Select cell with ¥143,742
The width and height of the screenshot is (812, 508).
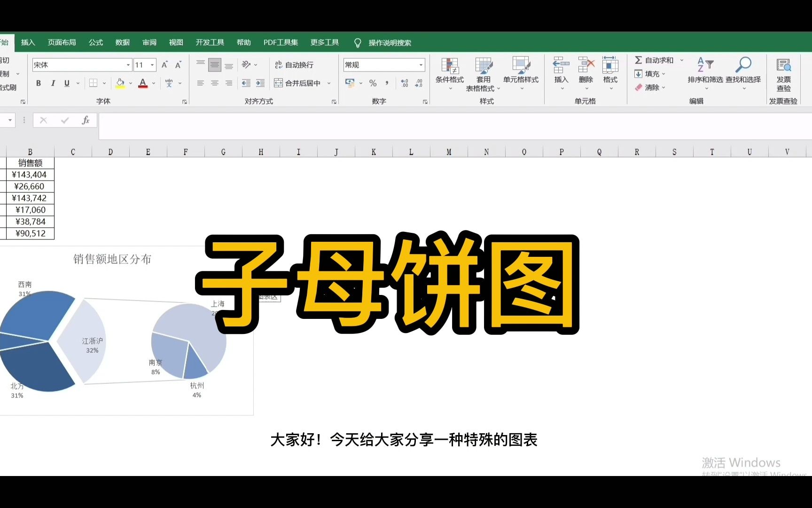(x=30, y=198)
